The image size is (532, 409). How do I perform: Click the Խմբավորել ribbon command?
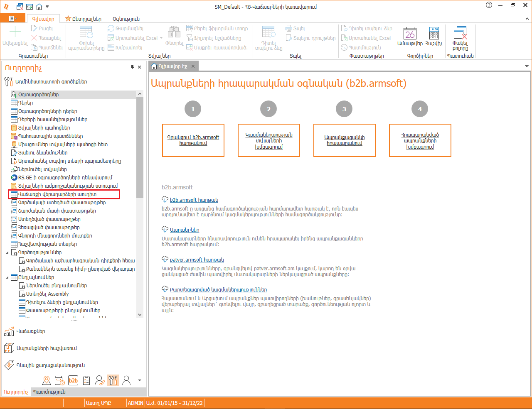[125, 47]
